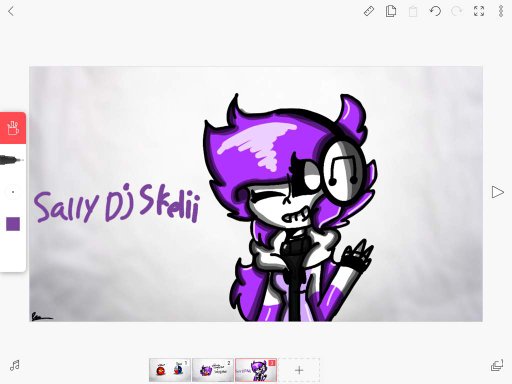This screenshot has width=512, height=384.
Task: Open the audio tracks music note
Action: pos(15,366)
